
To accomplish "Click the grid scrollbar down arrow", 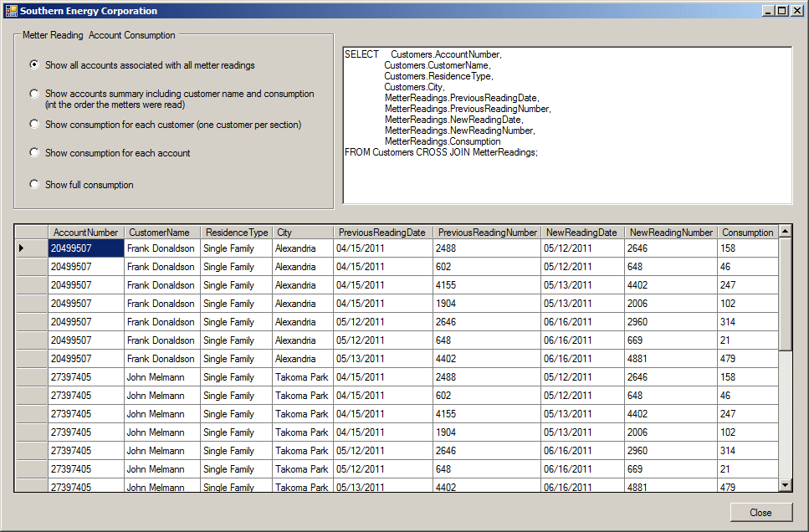I will click(x=786, y=485).
